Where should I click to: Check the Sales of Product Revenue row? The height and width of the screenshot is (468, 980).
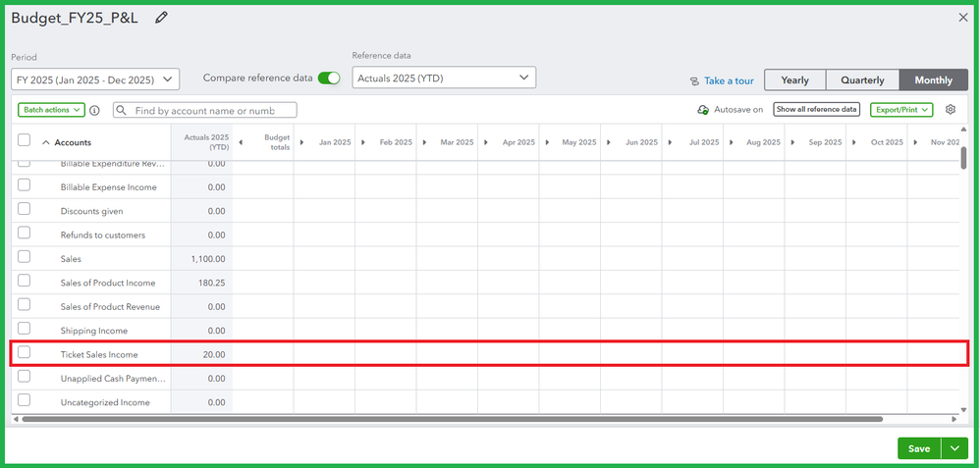click(x=24, y=304)
